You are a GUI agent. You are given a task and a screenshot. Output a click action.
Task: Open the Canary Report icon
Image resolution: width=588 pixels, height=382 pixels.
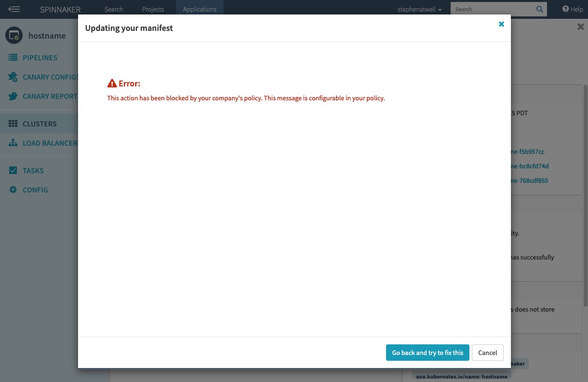point(13,96)
